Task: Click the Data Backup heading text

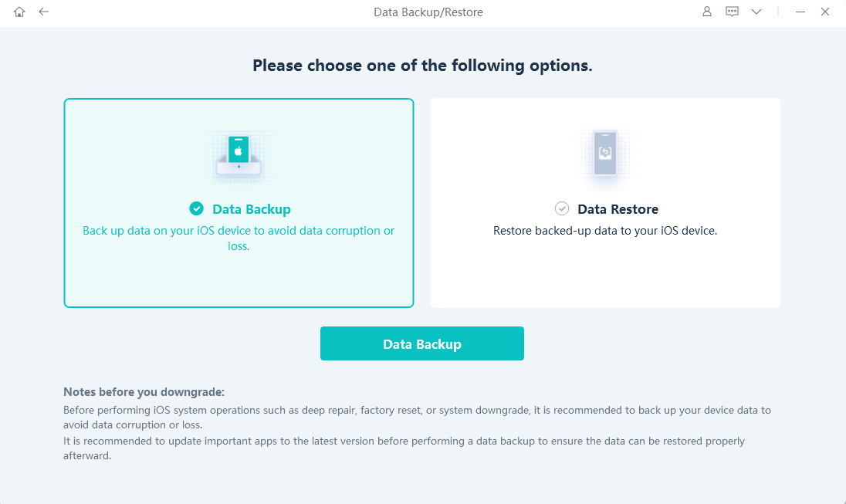Action: pyautogui.click(x=252, y=209)
